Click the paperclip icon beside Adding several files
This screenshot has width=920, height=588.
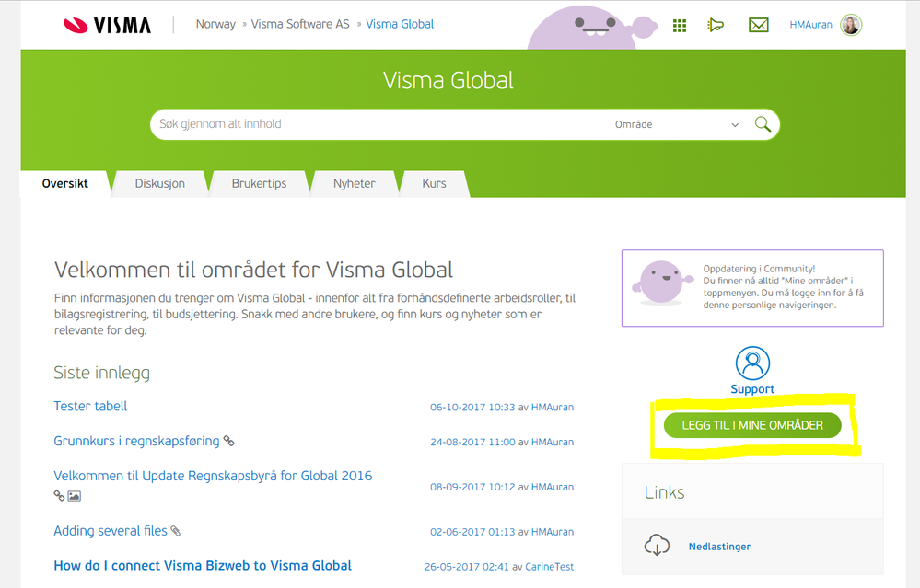click(175, 531)
